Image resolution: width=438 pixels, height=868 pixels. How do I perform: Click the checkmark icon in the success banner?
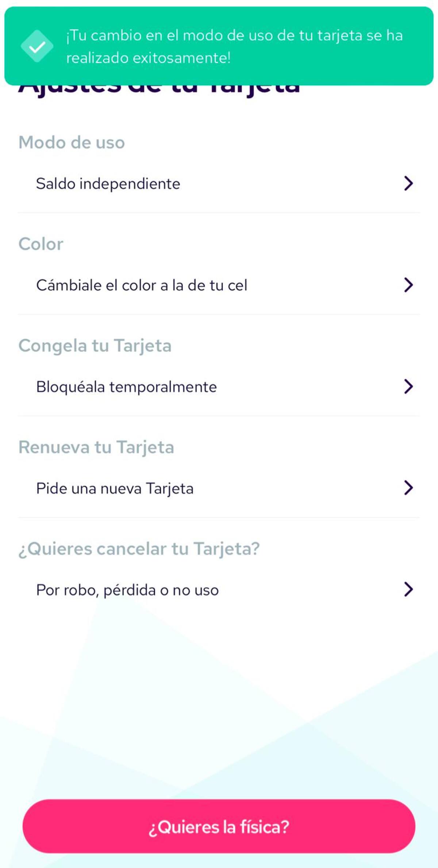37,46
